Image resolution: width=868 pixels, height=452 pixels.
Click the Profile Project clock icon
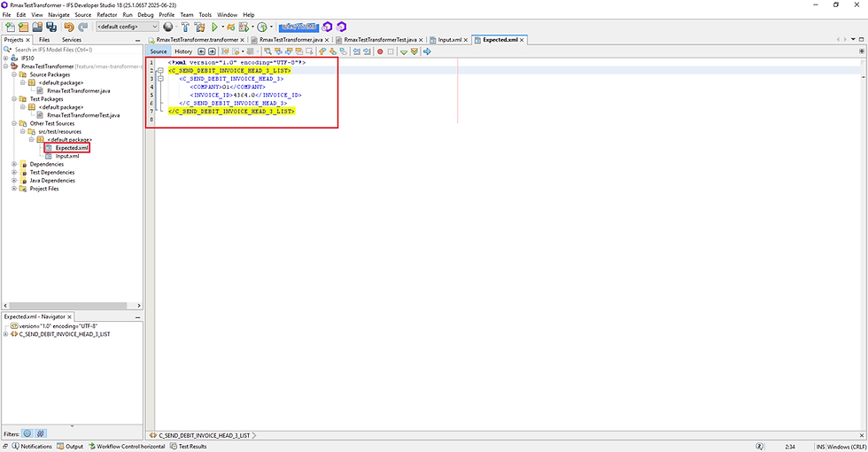coord(262,27)
